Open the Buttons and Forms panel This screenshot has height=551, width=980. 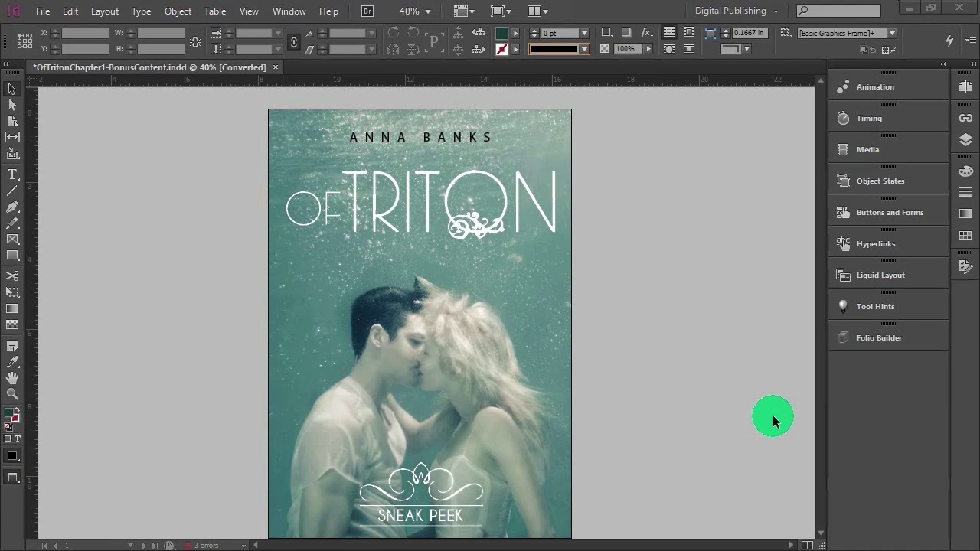(889, 212)
